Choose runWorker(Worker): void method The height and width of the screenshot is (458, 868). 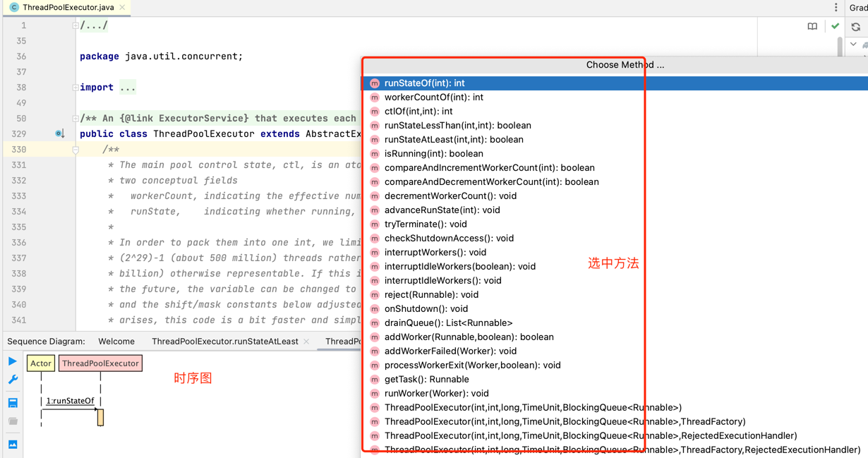615,394
